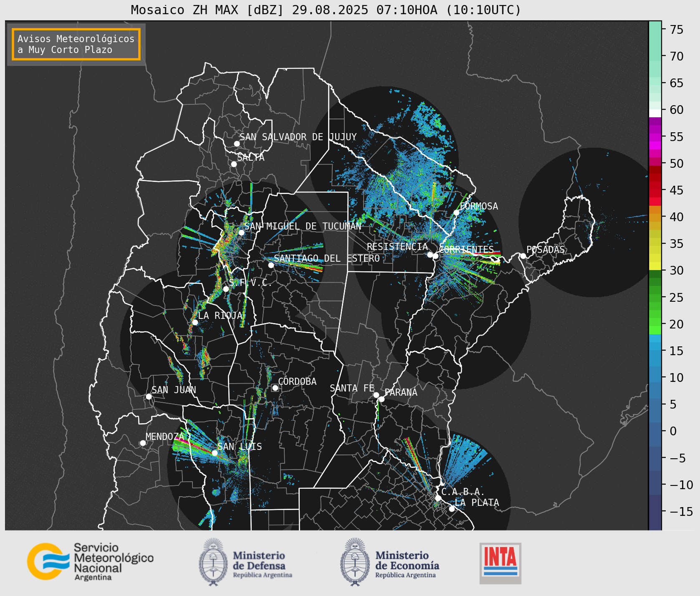Click the S.F.V.C. city label
This screenshot has width=700, height=596.
(250, 283)
